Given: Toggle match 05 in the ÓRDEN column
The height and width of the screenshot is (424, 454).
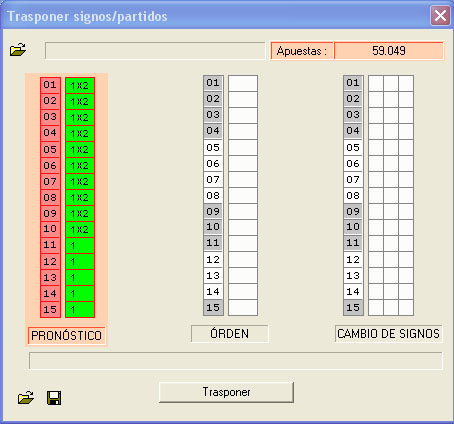Looking at the screenshot, I should [x=213, y=147].
